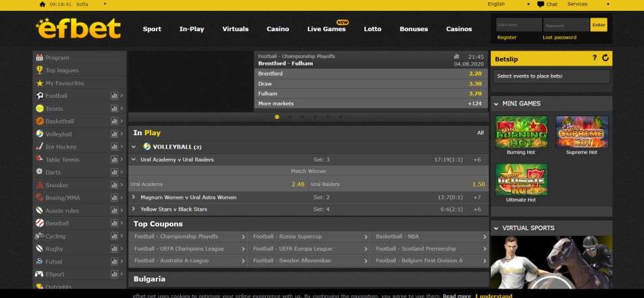The height and width of the screenshot is (298, 644).
Task: Click the Baseball icon in sidebar
Action: point(39,223)
